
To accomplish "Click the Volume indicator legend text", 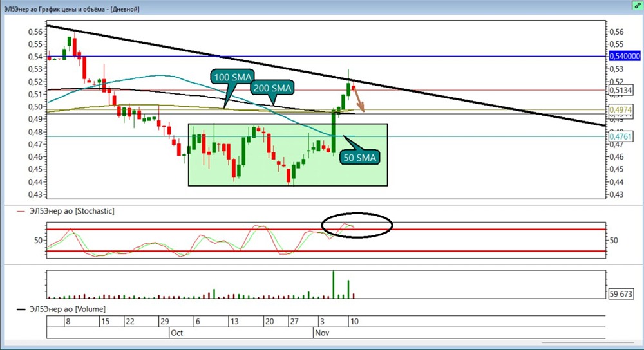I will pos(67,309).
